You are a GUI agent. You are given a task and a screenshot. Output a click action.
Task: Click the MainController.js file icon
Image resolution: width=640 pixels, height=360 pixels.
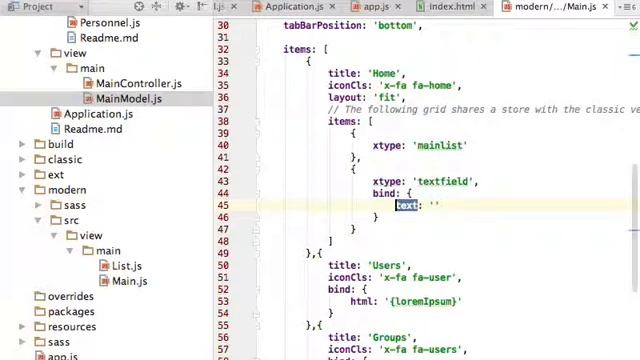click(88, 83)
